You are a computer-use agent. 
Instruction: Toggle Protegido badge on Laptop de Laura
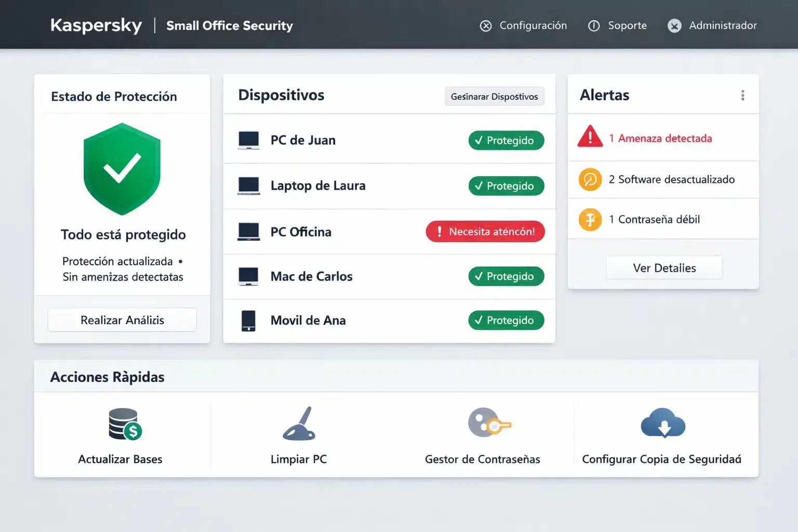506,185
